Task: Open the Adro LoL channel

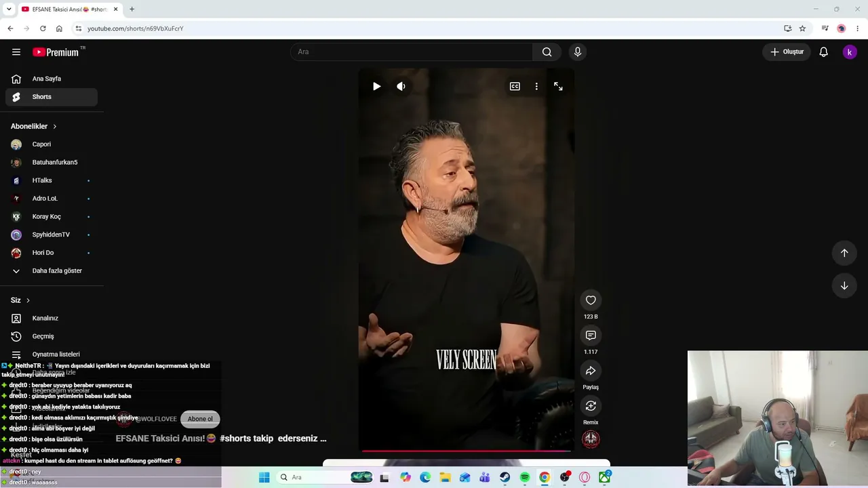Action: pyautogui.click(x=52, y=199)
